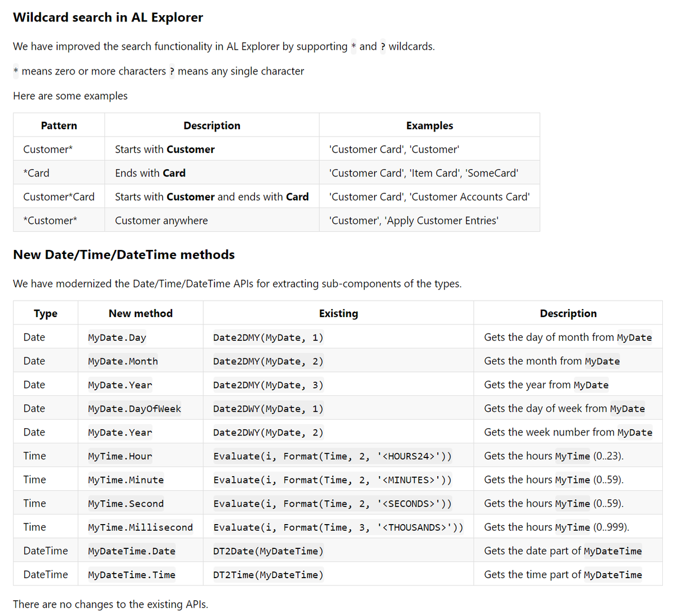Click the Evaluate cell containing '<MINUTES>'
677x616 pixels.
pyautogui.click(x=338, y=479)
